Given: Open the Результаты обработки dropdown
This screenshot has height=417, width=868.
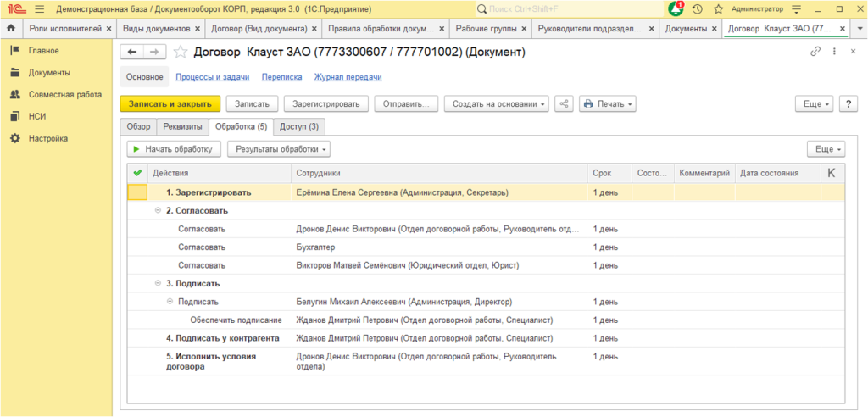Looking at the screenshot, I should pyautogui.click(x=278, y=149).
